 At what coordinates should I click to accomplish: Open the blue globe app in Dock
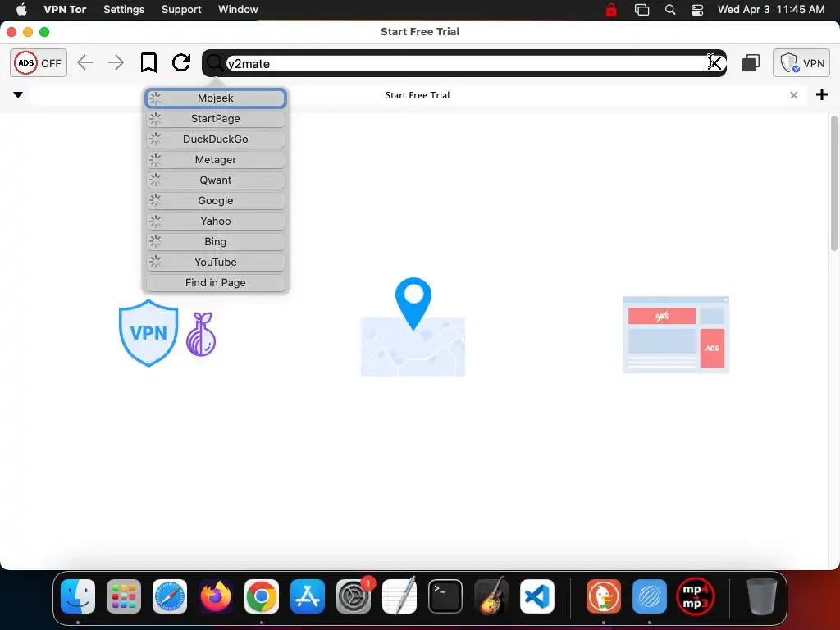point(650,596)
